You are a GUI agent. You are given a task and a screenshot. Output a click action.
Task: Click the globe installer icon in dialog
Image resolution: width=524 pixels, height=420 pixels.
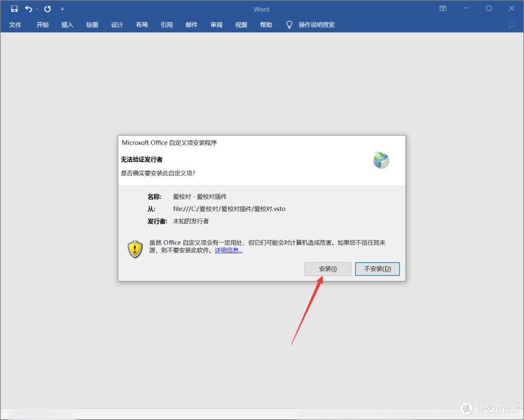381,160
